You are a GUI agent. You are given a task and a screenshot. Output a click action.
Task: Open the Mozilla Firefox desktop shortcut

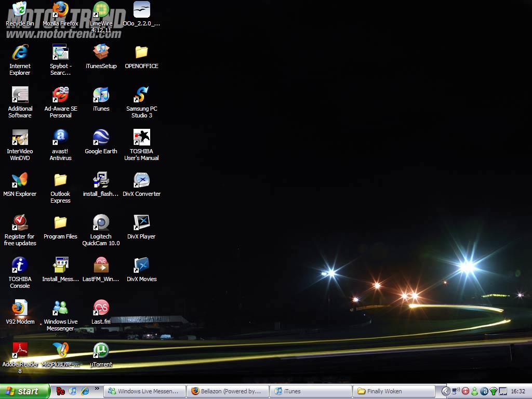click(x=60, y=10)
